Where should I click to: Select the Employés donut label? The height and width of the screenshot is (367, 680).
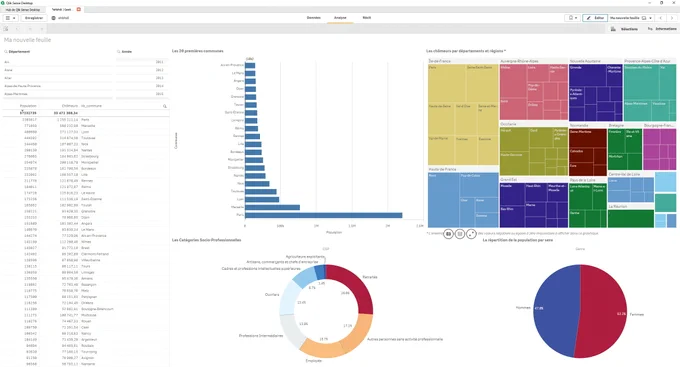pyautogui.click(x=314, y=360)
